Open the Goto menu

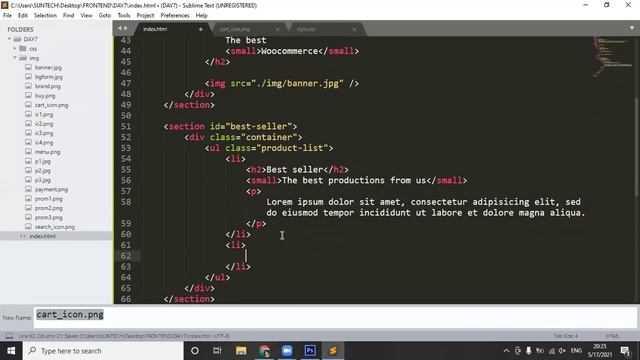[104, 16]
